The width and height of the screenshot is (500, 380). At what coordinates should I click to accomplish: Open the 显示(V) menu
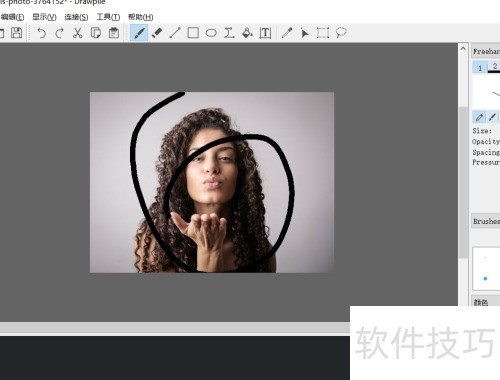click(x=44, y=17)
